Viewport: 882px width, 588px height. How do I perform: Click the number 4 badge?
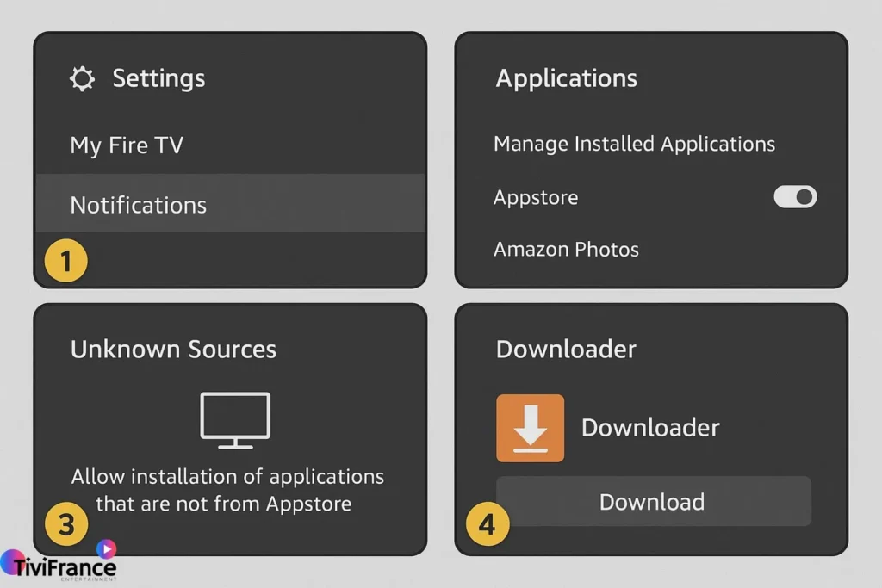tap(487, 523)
